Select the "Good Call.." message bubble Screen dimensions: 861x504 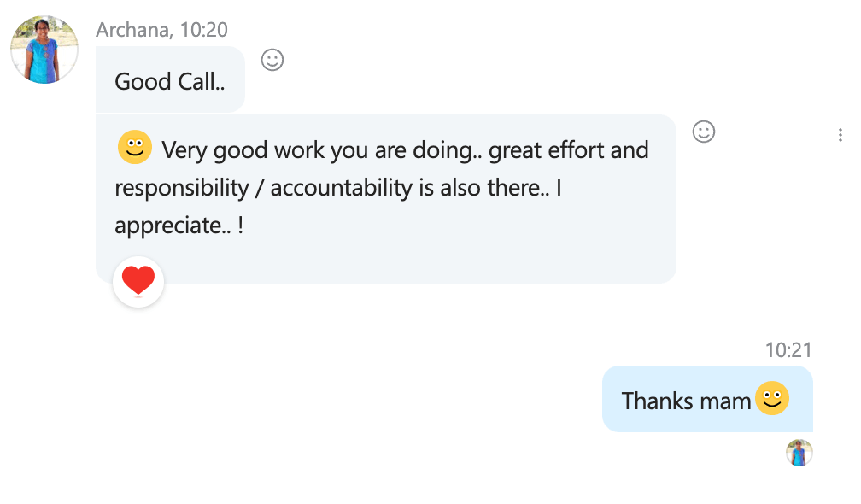(x=170, y=81)
